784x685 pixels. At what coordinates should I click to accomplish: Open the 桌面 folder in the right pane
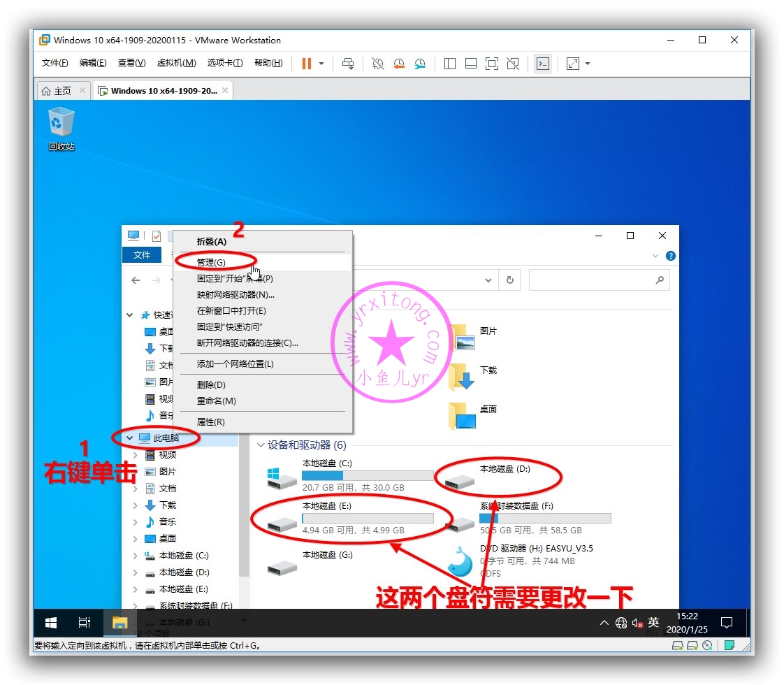(x=473, y=415)
